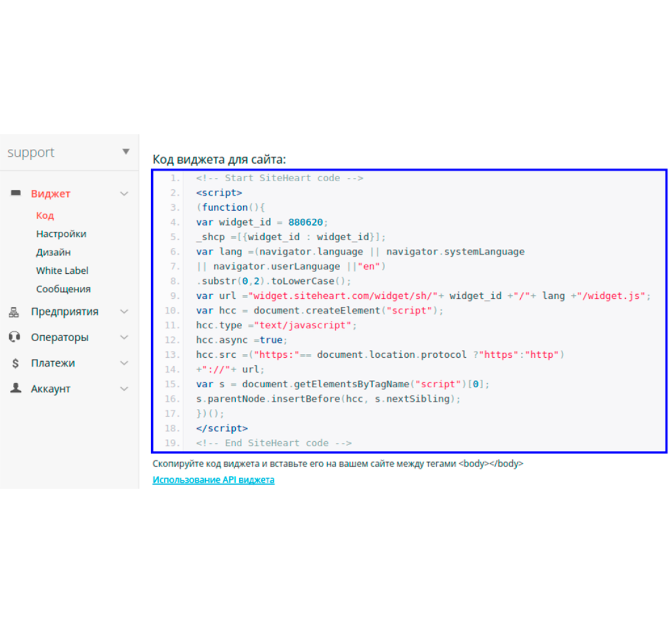The height and width of the screenshot is (623, 672).
Task: Click the End SiteHeart code comment line
Action: [274, 442]
